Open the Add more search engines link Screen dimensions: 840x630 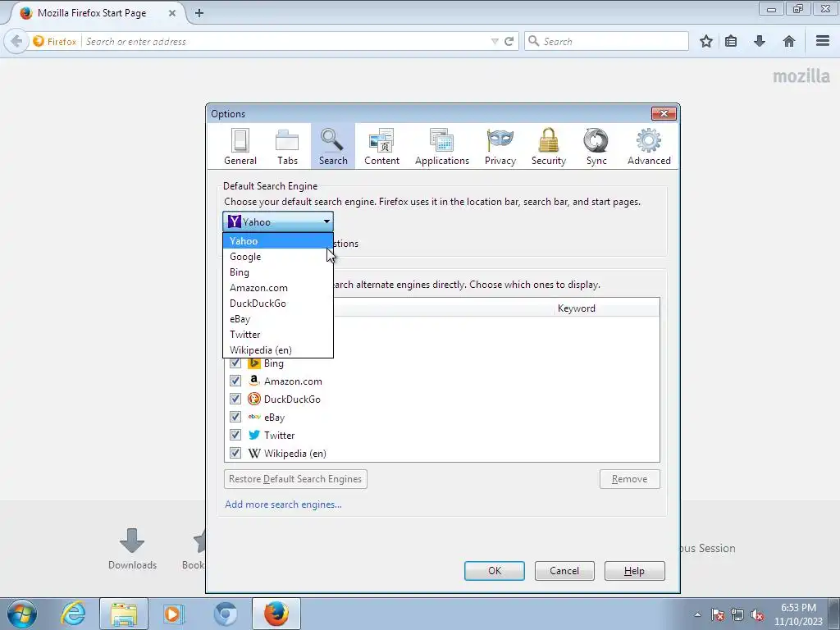(x=283, y=504)
